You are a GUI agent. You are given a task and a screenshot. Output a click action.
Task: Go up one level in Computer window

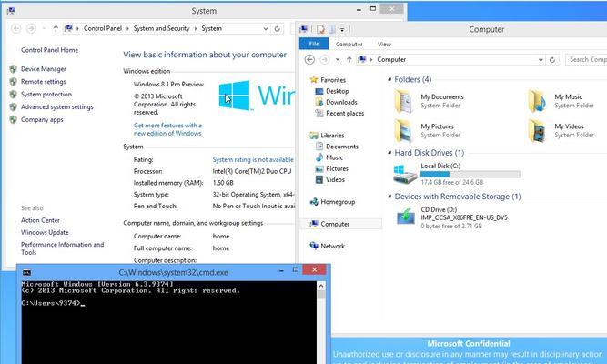point(349,60)
